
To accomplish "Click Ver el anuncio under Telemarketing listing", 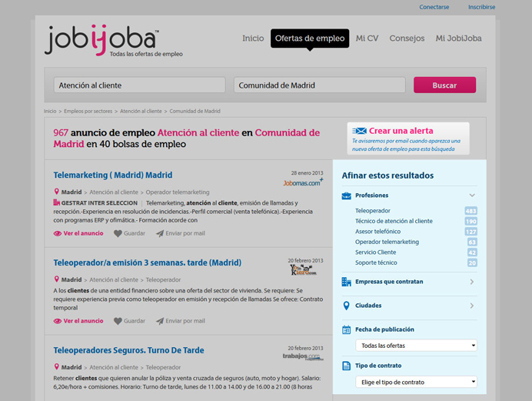I will click(x=84, y=234).
